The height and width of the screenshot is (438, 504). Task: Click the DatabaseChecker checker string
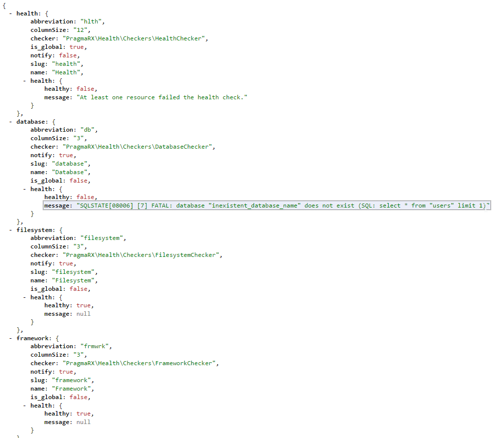(x=137, y=147)
